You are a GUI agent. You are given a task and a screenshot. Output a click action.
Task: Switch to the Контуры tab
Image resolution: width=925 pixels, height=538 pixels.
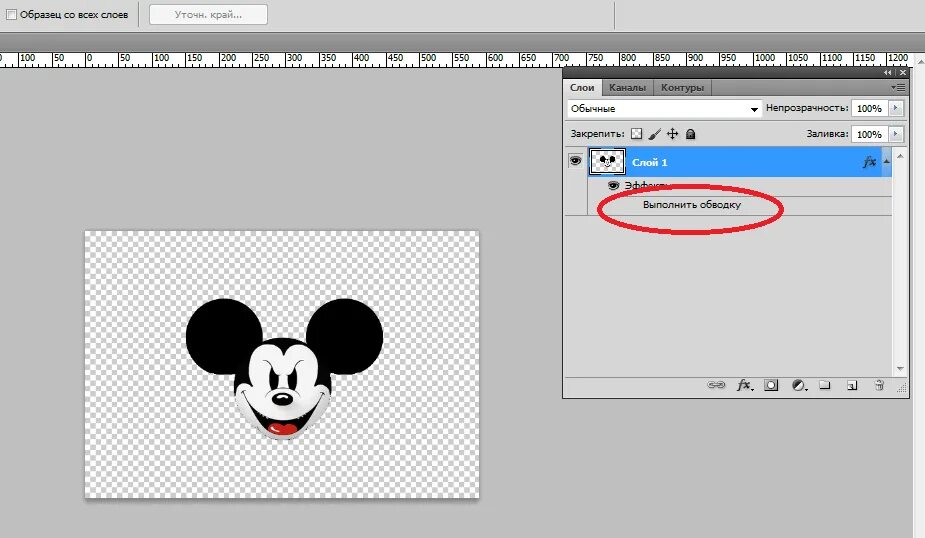[x=683, y=87]
